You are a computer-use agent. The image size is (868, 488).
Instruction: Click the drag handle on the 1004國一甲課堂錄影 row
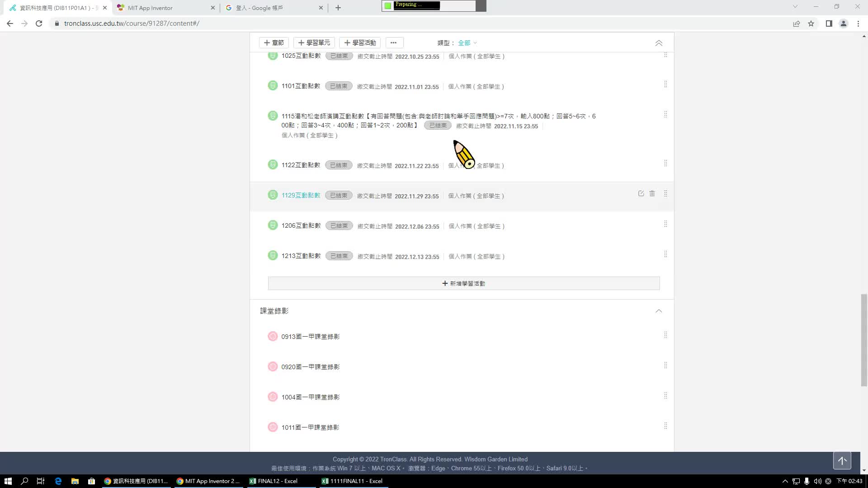(x=665, y=395)
